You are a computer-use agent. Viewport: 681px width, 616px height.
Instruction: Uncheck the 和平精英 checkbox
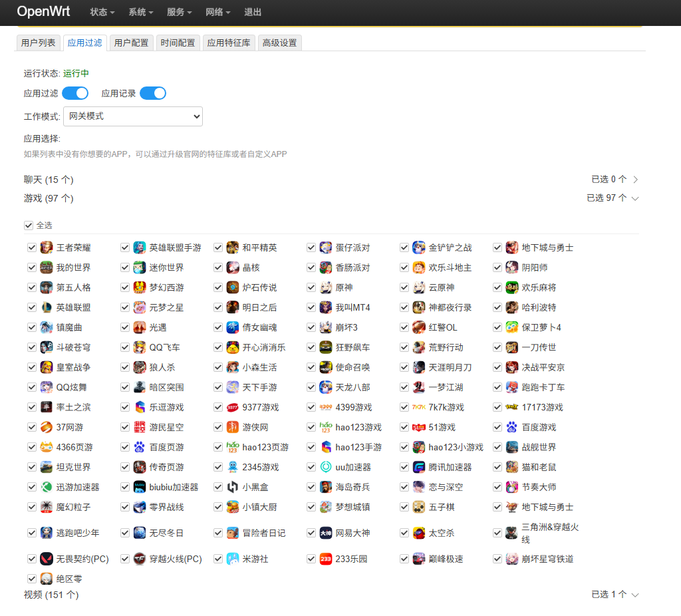point(218,247)
